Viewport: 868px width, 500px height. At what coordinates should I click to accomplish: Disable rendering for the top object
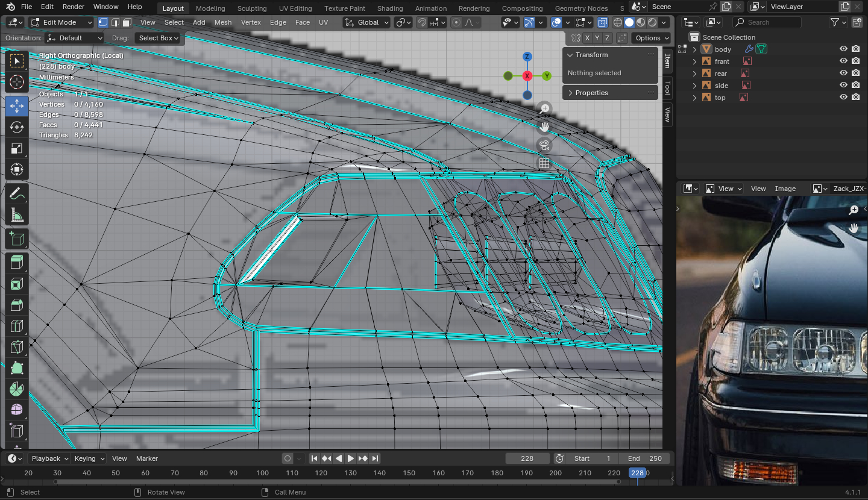(856, 98)
